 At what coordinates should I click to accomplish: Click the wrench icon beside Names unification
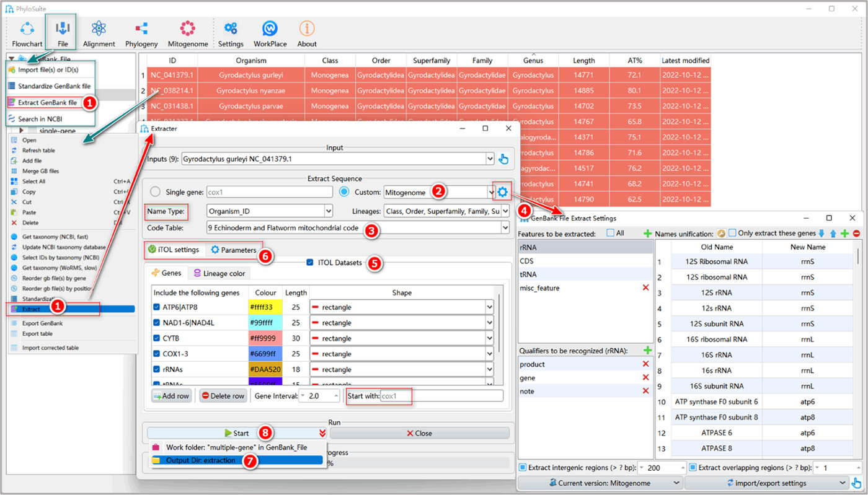[722, 234]
